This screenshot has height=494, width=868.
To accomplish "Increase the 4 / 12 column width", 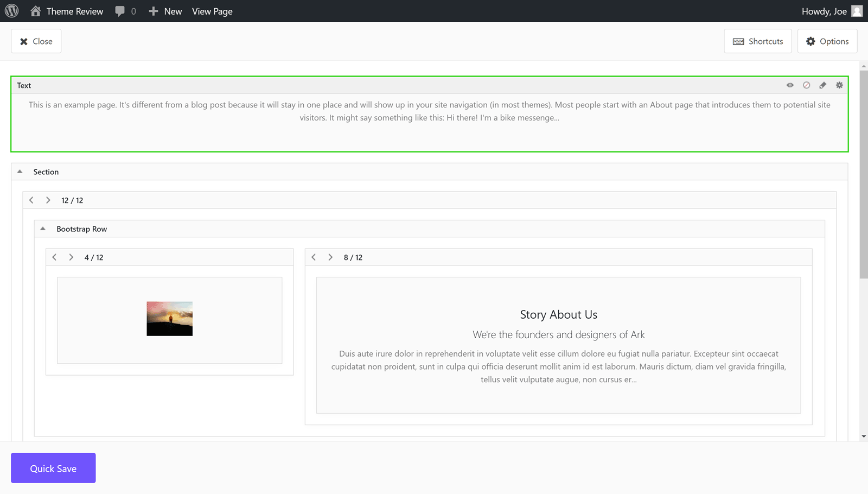I will click(71, 257).
